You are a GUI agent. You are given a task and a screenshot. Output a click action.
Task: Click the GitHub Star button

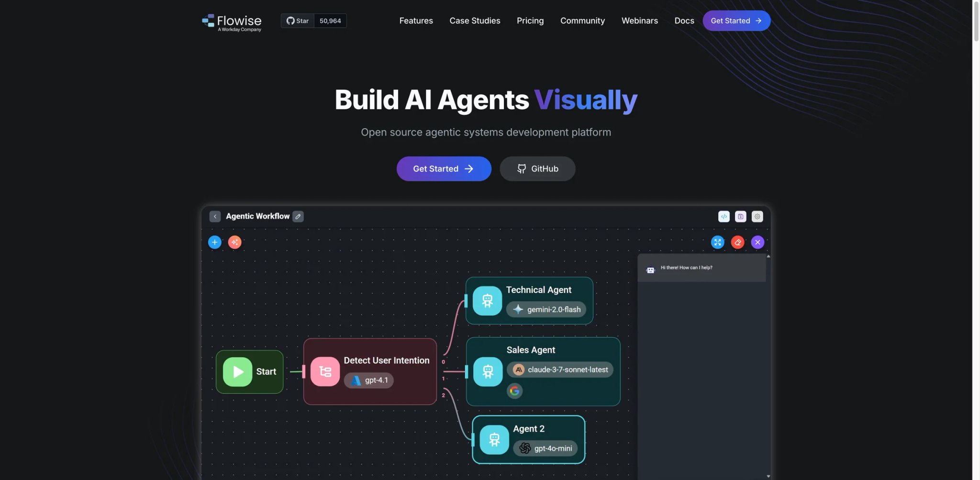click(x=298, y=21)
